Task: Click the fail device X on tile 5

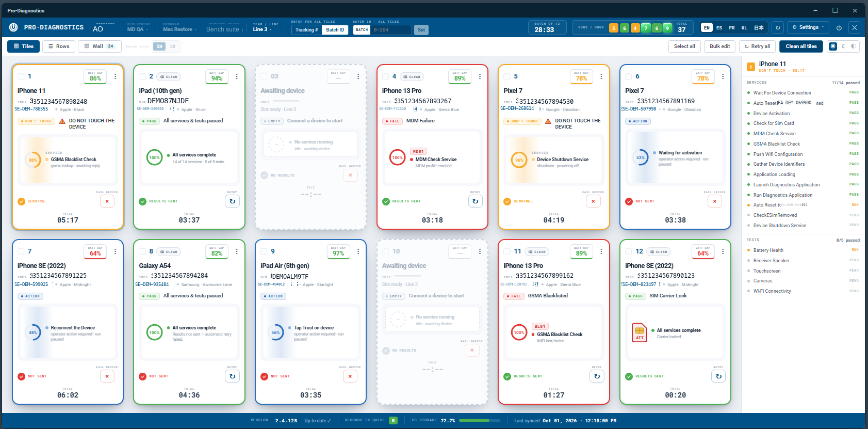Action: coord(593,201)
